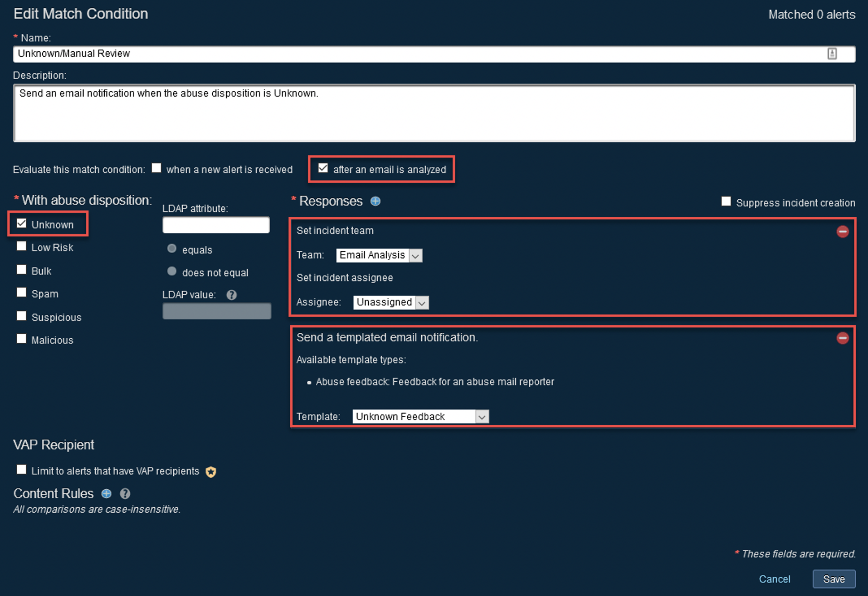Click the add response plus icon

[375, 201]
